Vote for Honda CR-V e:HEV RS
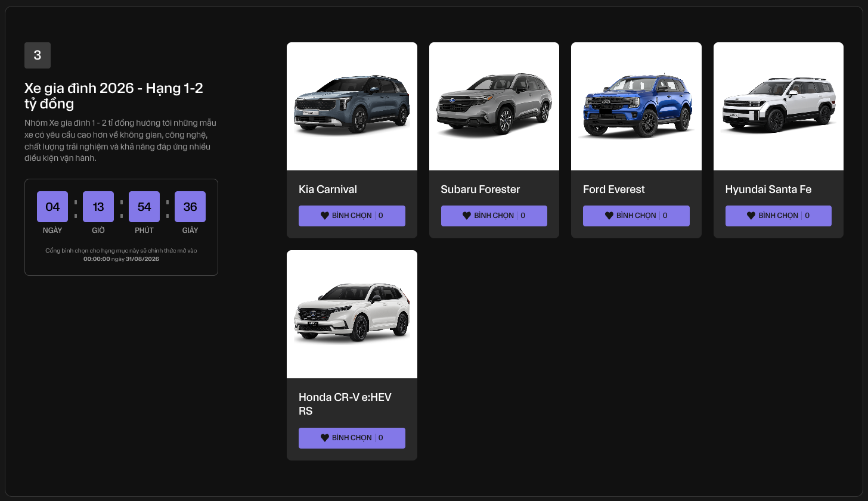Image resolution: width=868 pixels, height=501 pixels. tap(352, 438)
